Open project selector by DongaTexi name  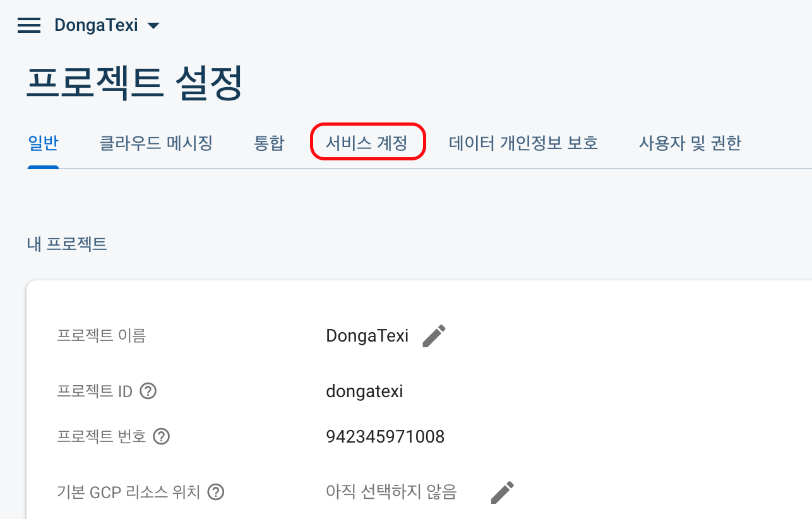point(96,26)
